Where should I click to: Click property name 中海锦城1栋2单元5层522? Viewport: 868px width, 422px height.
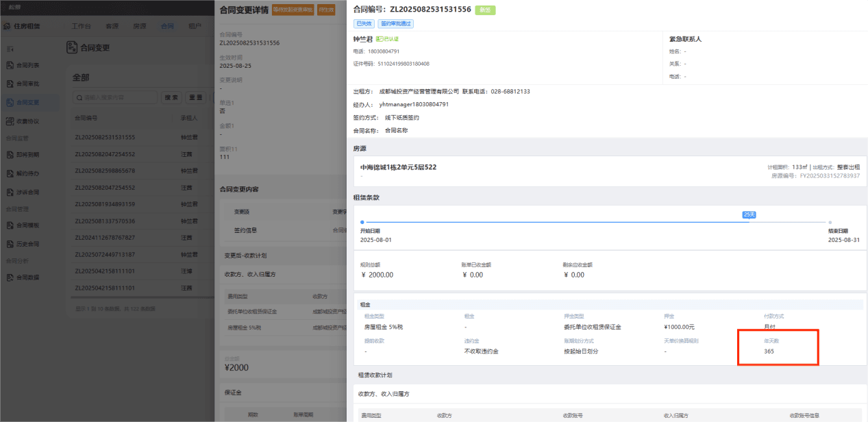click(399, 167)
